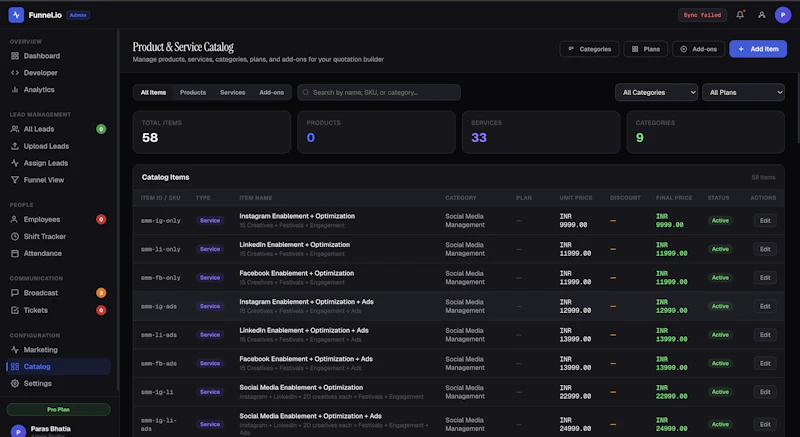
Task: Open the Add-ons button in header
Action: pyautogui.click(x=698, y=49)
